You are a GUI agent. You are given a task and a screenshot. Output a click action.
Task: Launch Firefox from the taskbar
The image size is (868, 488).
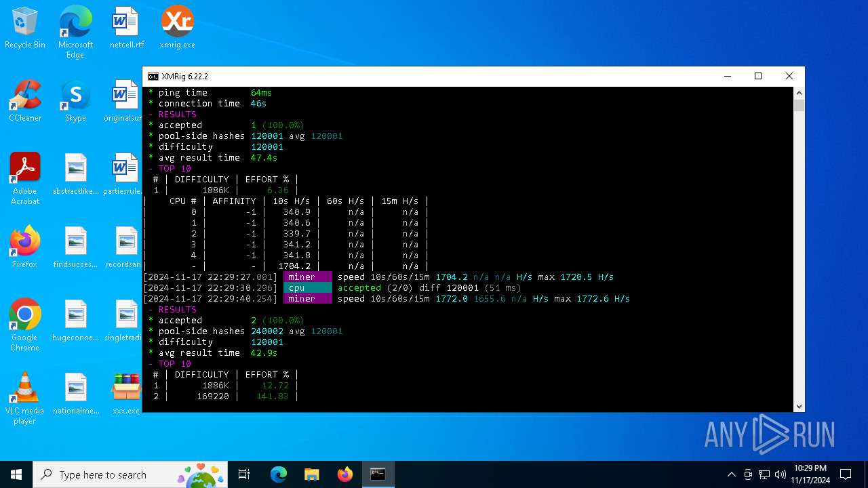[344, 474]
